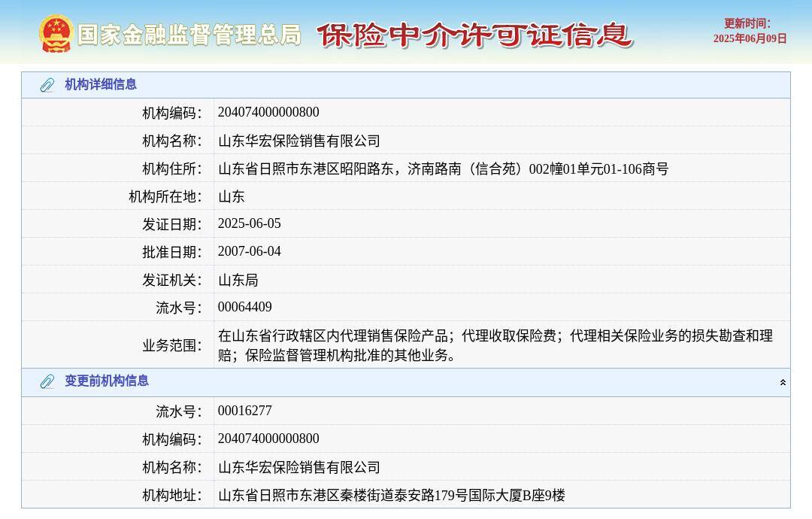
Task: Click the national emblem logo in header
Action: 56,34
